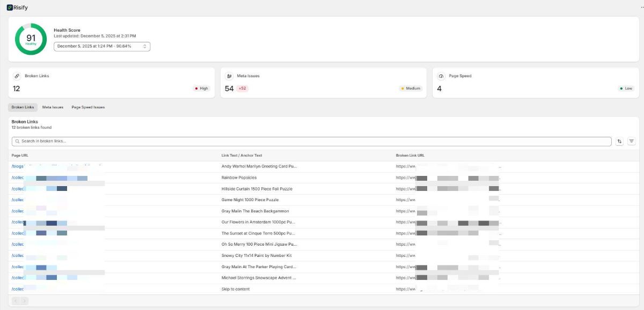
Task: Click the High severity badge
Action: click(x=201, y=88)
